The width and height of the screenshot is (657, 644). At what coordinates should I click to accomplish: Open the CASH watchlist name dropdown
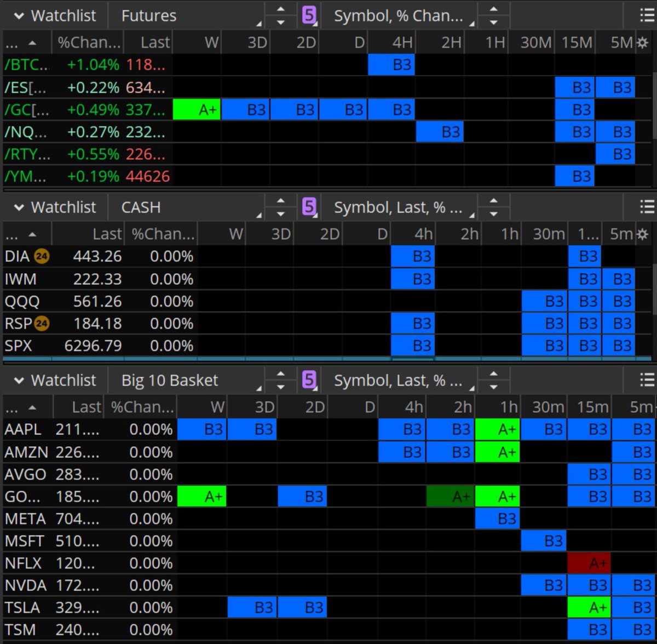[186, 208]
